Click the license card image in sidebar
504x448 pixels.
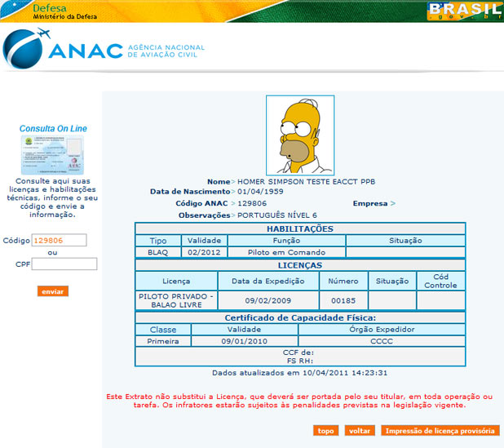53,155
